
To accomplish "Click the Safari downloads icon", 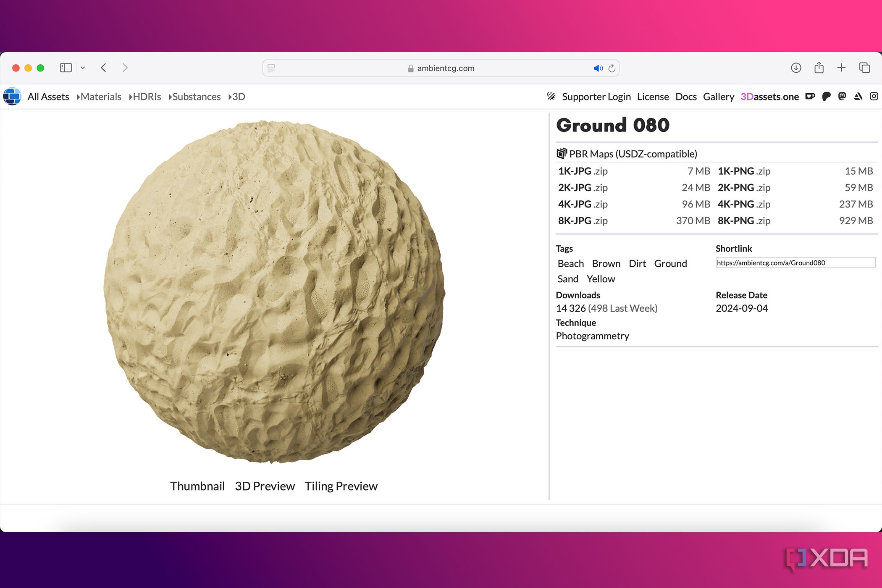I will click(x=796, y=68).
